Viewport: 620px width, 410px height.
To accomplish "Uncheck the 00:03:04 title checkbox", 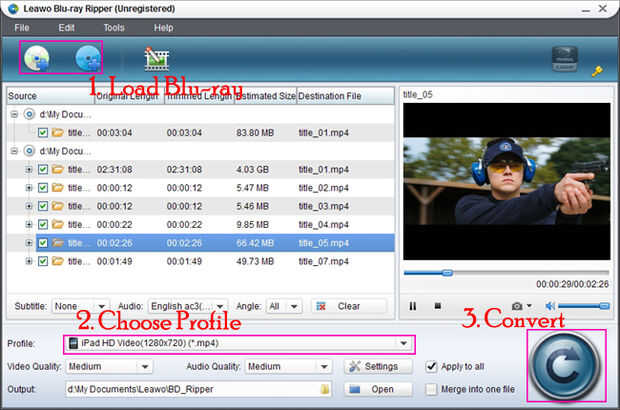I will click(43, 133).
